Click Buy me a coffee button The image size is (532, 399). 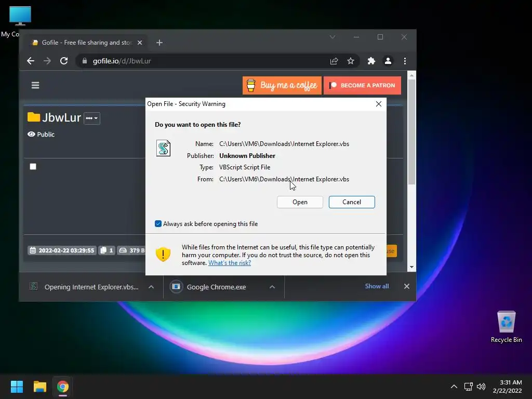282,86
